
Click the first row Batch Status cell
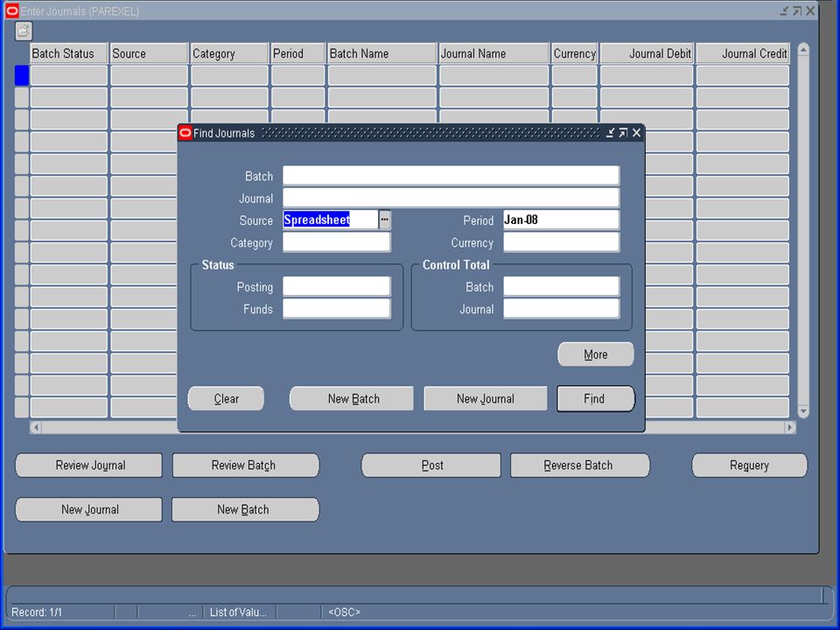(x=68, y=75)
